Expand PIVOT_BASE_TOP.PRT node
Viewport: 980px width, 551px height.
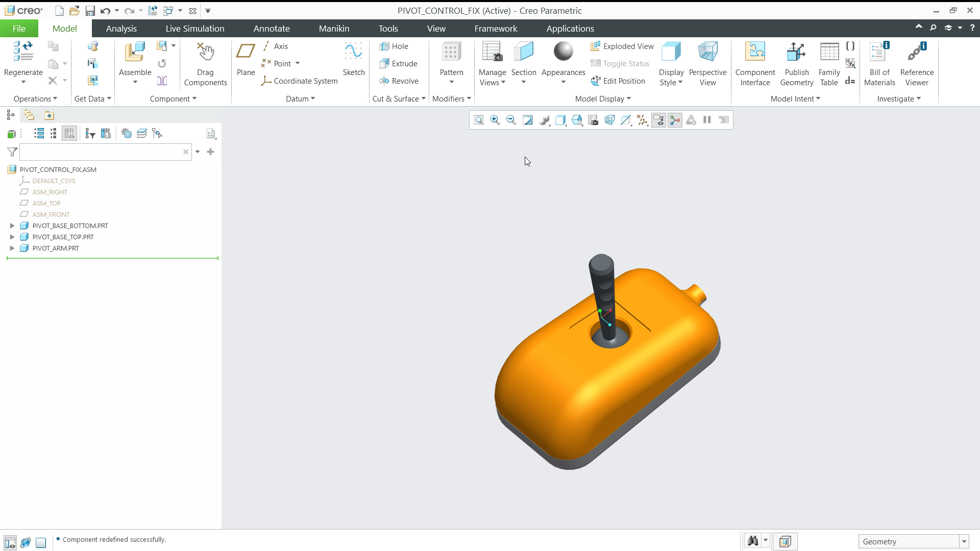(x=12, y=237)
